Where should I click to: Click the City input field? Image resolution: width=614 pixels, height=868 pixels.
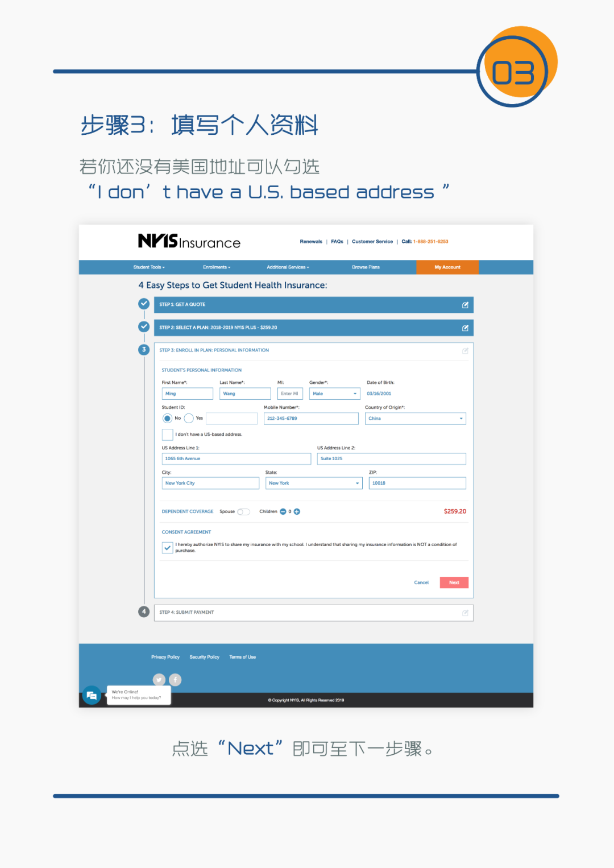[210, 483]
